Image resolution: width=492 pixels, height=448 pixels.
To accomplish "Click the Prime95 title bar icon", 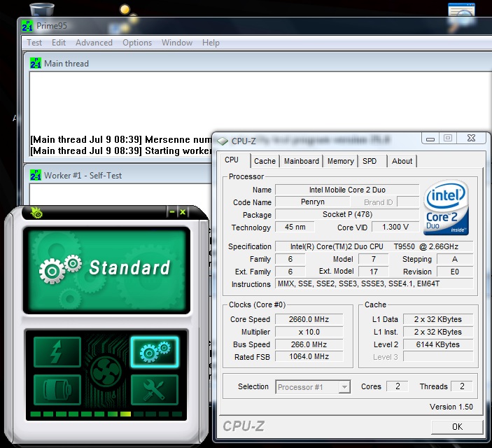I will [27, 26].
